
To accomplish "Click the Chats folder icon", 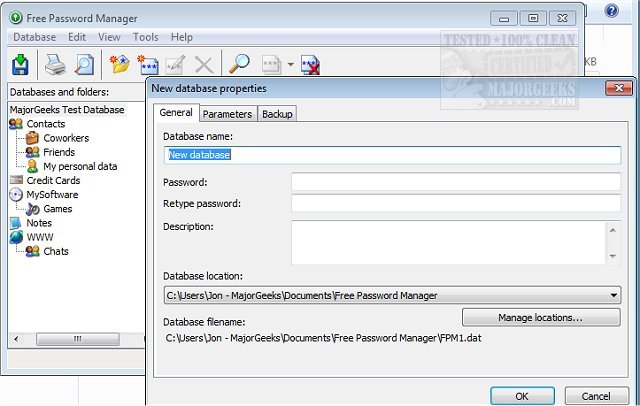I will click(32, 251).
